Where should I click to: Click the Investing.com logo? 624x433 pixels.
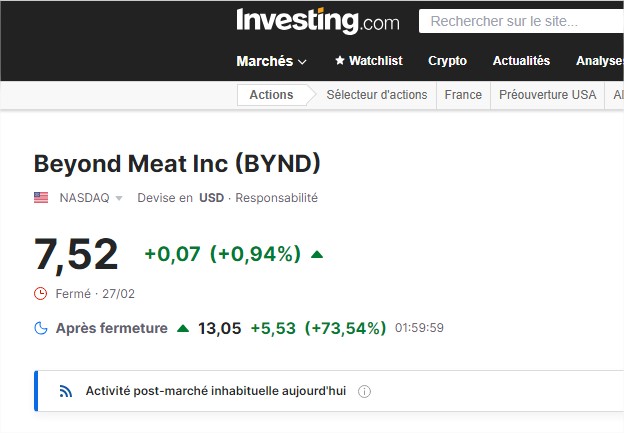tap(317, 21)
